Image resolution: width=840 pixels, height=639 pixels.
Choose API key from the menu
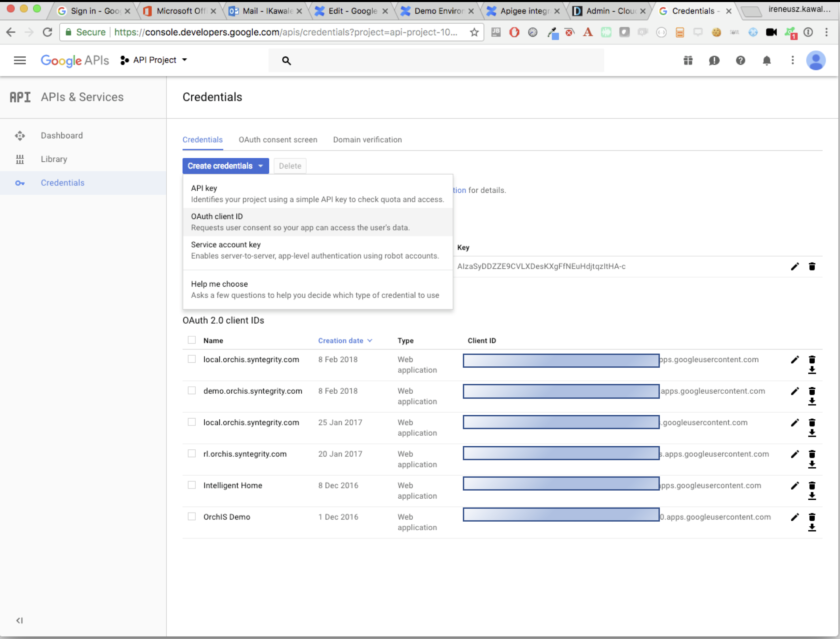tap(317, 194)
